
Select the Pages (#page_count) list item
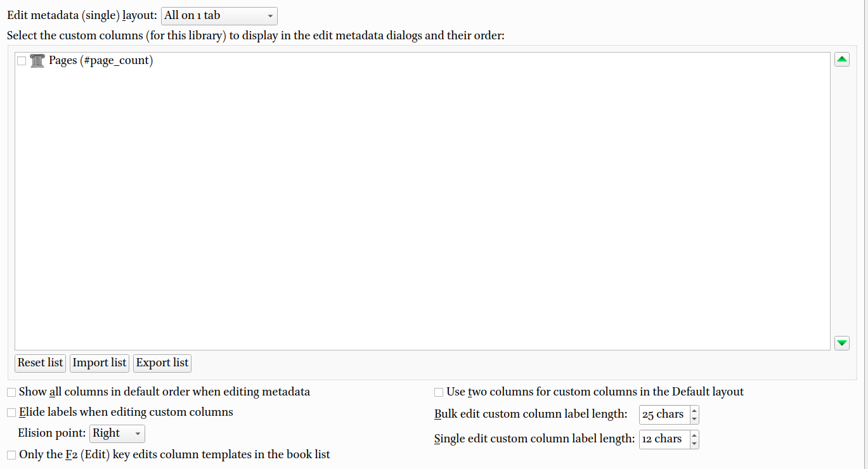pyautogui.click(x=101, y=61)
